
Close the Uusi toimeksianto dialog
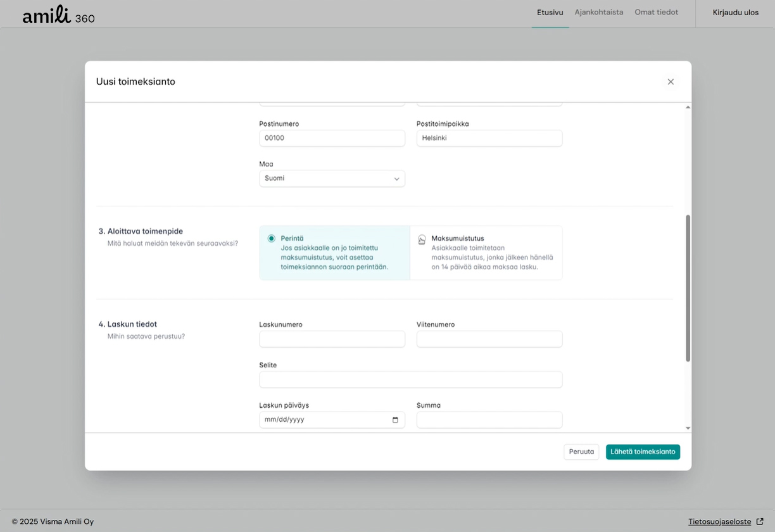[671, 82]
